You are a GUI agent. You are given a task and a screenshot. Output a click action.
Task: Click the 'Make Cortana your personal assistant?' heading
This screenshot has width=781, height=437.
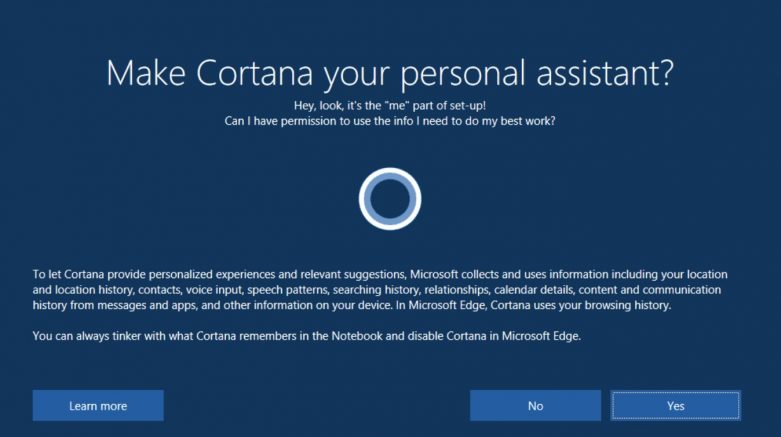point(390,74)
